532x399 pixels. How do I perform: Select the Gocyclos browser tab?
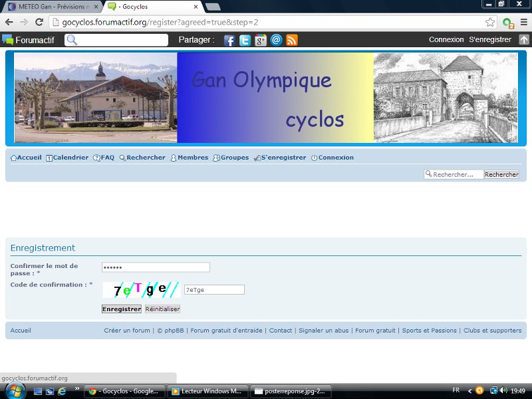pyautogui.click(x=153, y=7)
